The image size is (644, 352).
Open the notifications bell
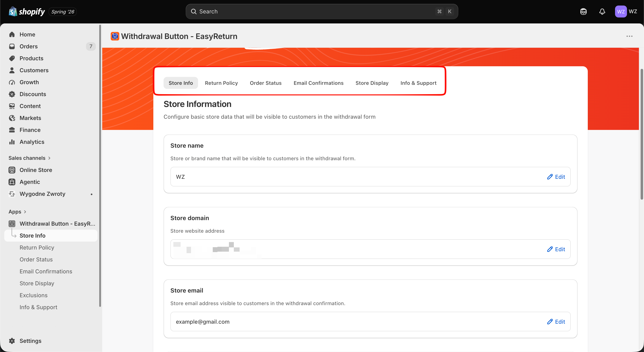pyautogui.click(x=602, y=12)
